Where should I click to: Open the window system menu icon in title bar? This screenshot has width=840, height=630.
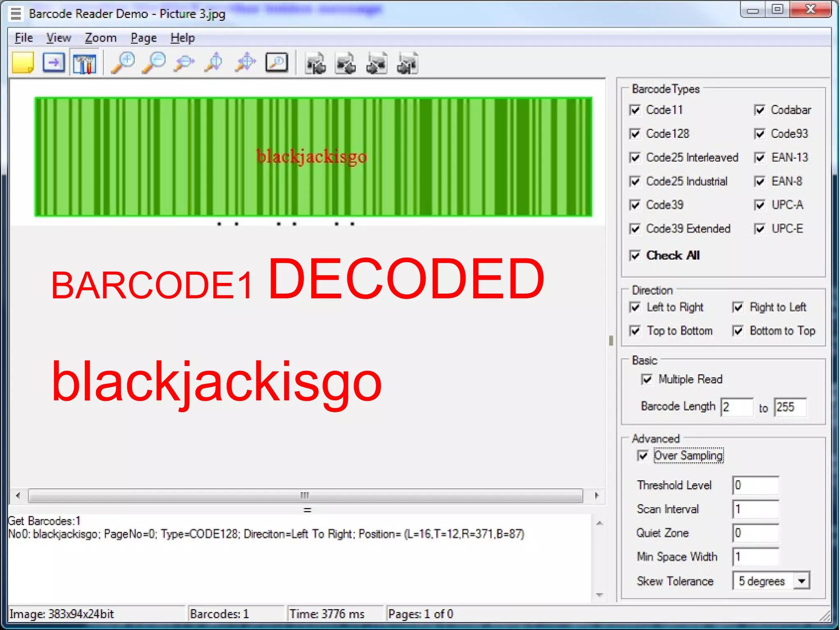click(x=16, y=14)
